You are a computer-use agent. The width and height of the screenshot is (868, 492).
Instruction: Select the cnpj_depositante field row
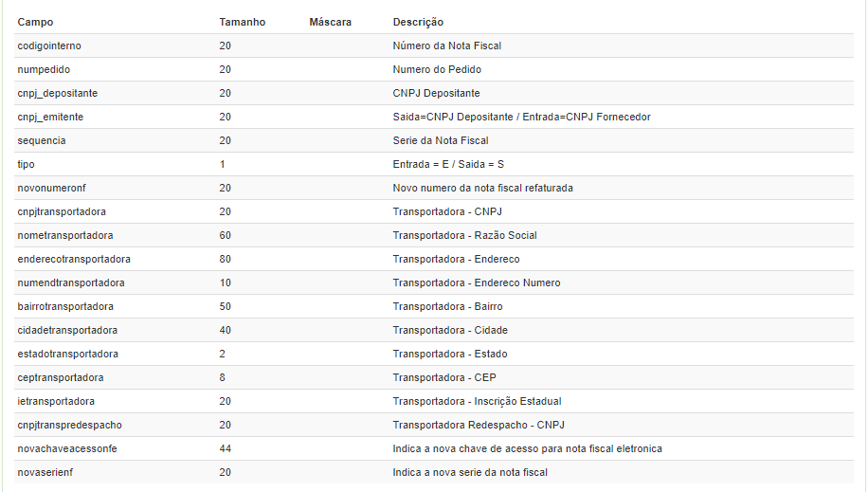(57, 93)
